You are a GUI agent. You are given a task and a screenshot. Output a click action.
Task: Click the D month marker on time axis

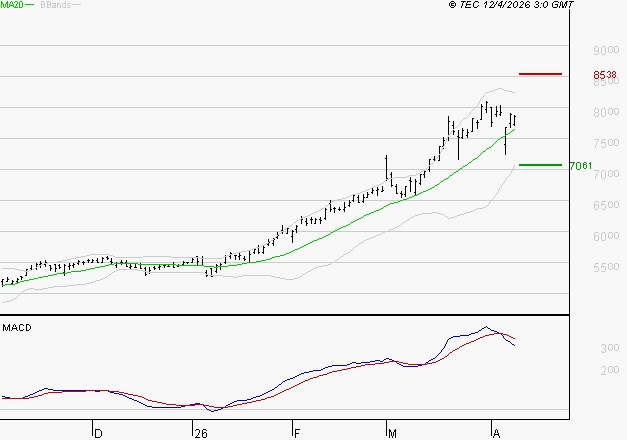coord(98,434)
